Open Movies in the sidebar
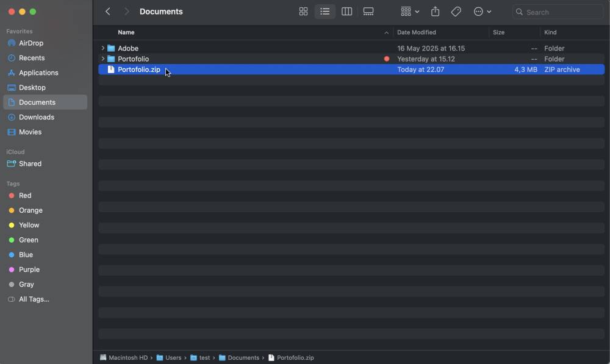This screenshot has width=610, height=364. [45, 132]
